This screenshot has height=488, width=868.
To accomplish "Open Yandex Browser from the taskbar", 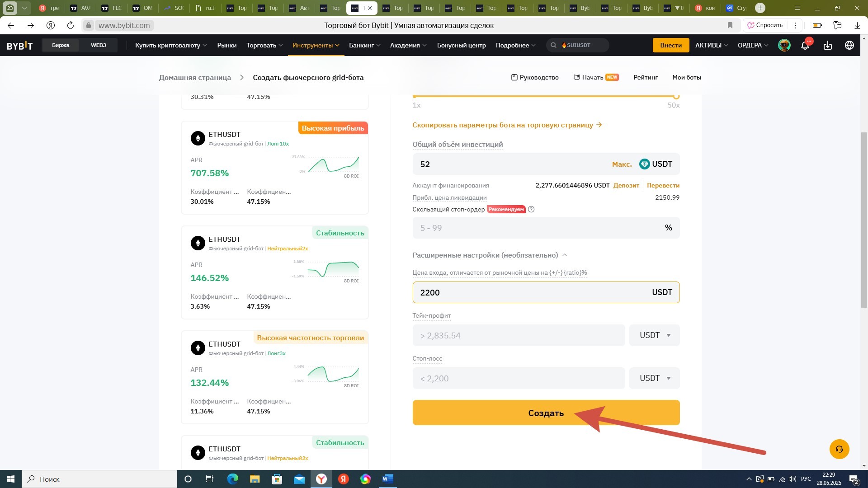I will 321,479.
